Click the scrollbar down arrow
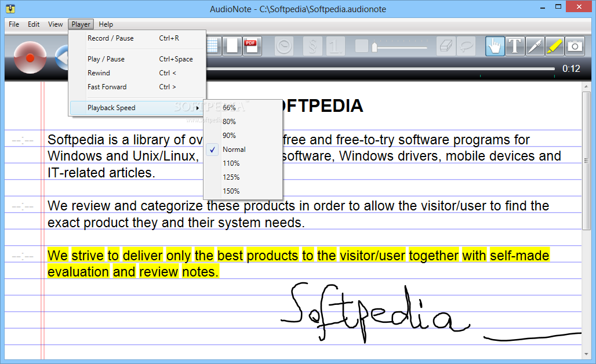Screen dimensions: 596x364 [x=586, y=355]
